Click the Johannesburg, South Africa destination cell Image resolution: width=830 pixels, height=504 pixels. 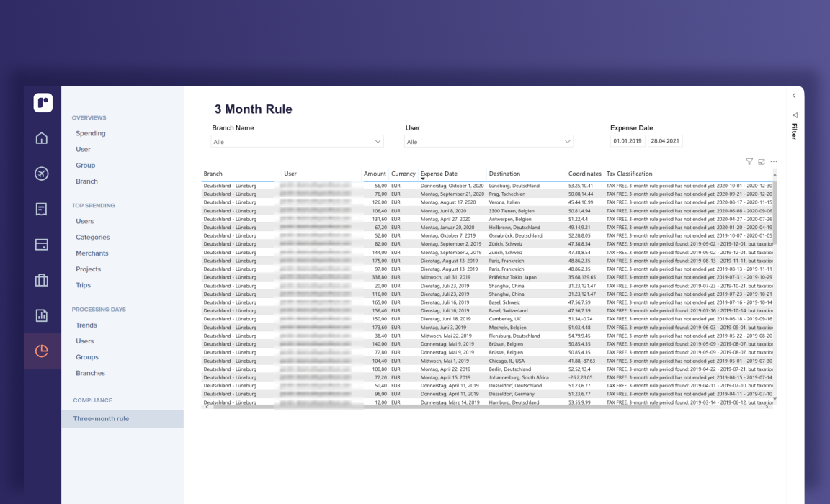point(519,377)
